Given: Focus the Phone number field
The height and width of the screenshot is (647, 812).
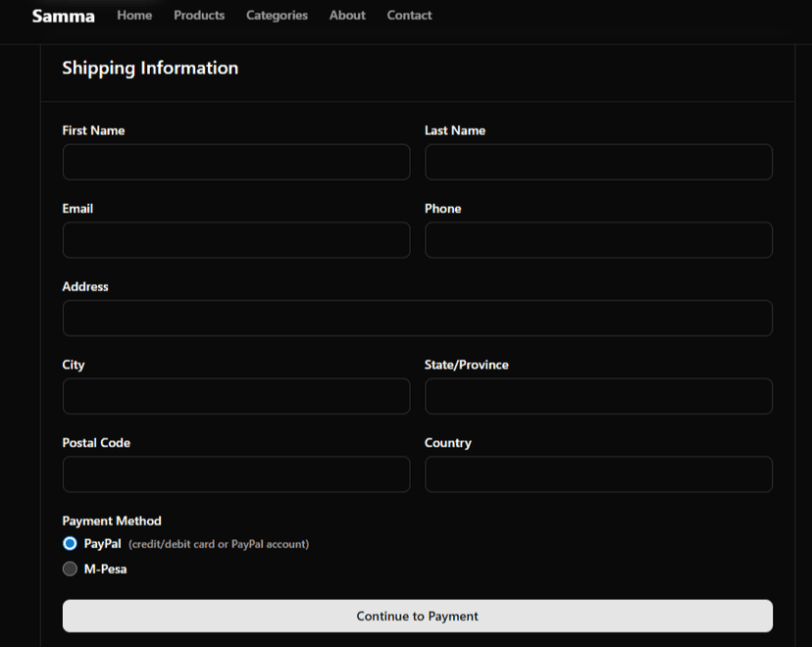Looking at the screenshot, I should click(x=598, y=240).
